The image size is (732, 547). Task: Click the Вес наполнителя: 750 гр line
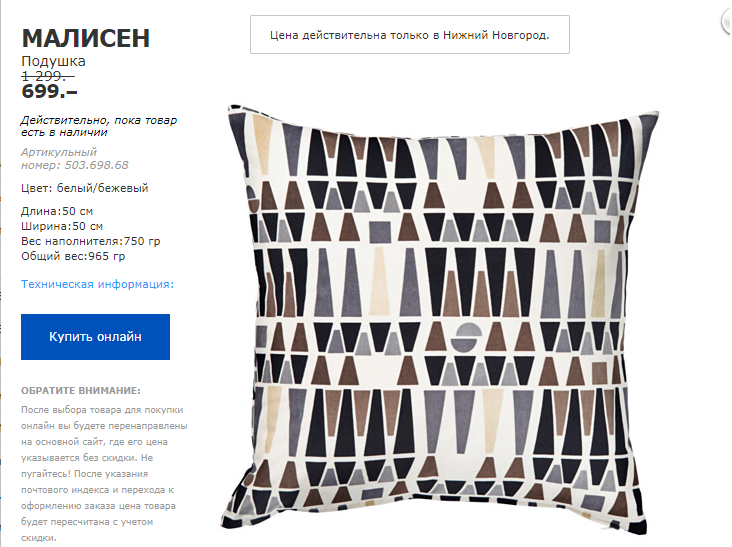[91, 241]
